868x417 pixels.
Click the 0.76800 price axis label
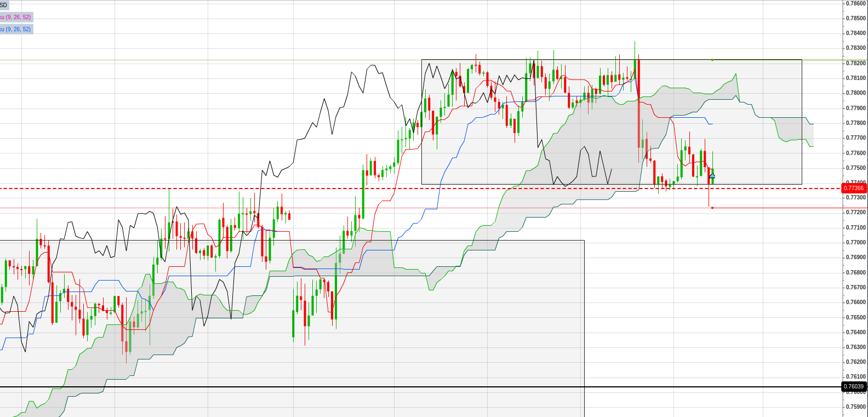[x=855, y=272]
